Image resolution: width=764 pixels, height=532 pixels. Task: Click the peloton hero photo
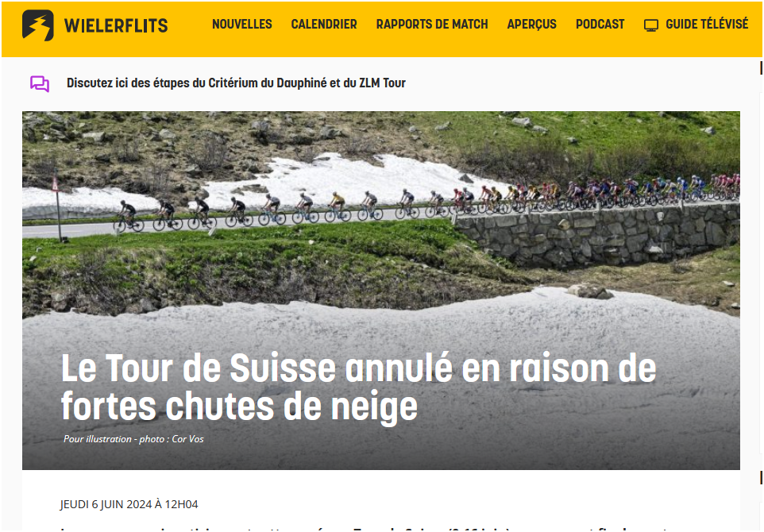381,291
